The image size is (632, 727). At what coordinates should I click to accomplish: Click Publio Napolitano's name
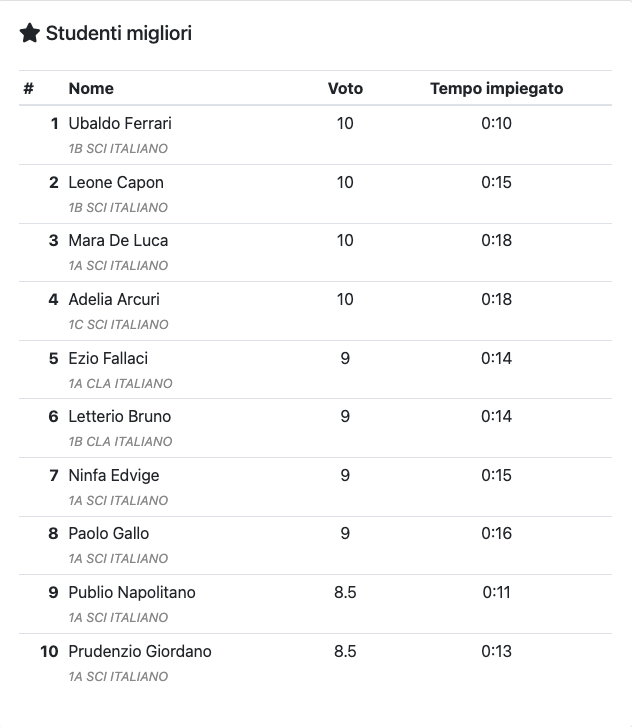132,593
